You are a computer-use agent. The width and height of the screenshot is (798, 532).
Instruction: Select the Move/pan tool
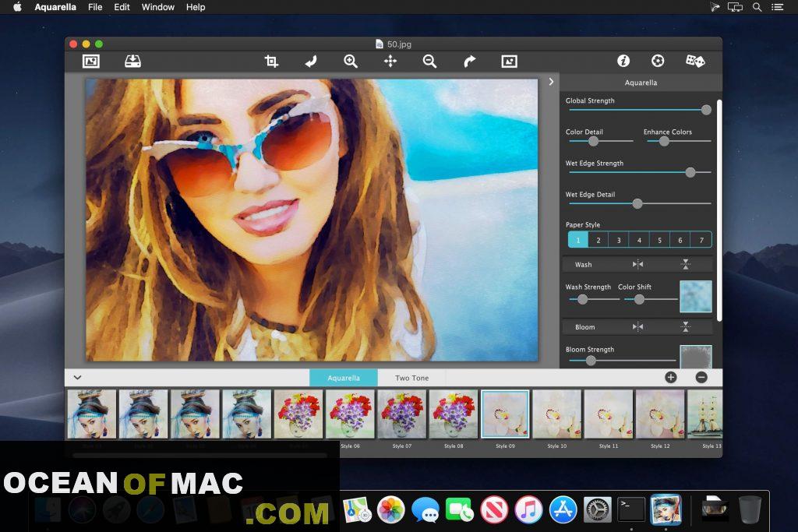(390, 62)
